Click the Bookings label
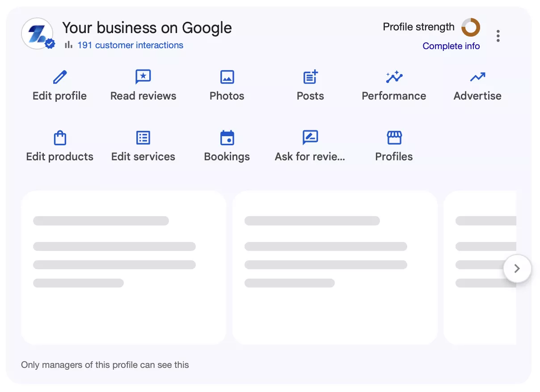The width and height of the screenshot is (540, 392). [227, 157]
